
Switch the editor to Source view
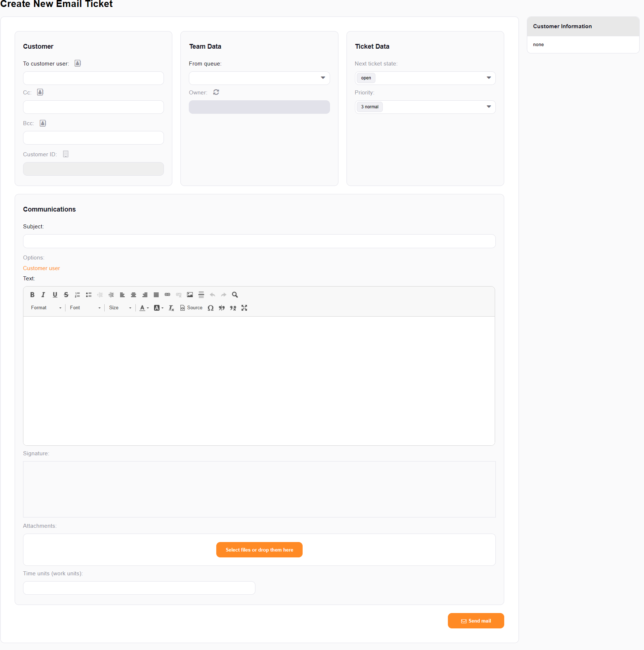191,308
